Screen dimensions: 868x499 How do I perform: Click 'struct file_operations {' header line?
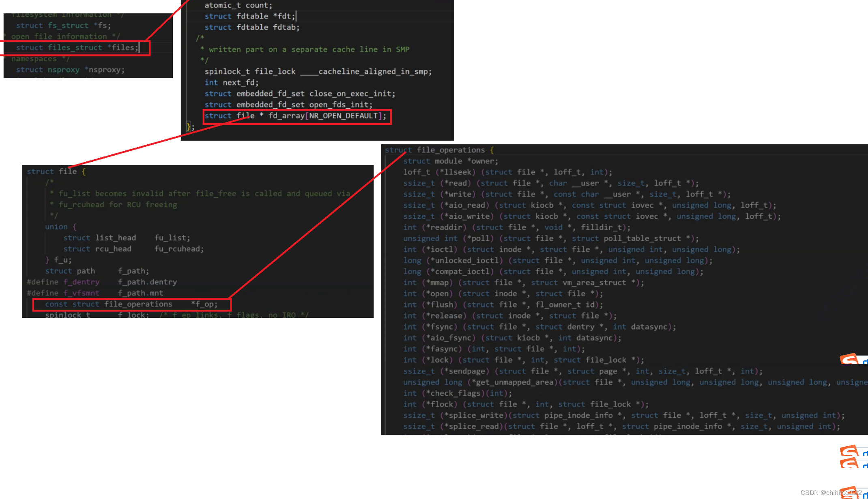click(x=439, y=150)
